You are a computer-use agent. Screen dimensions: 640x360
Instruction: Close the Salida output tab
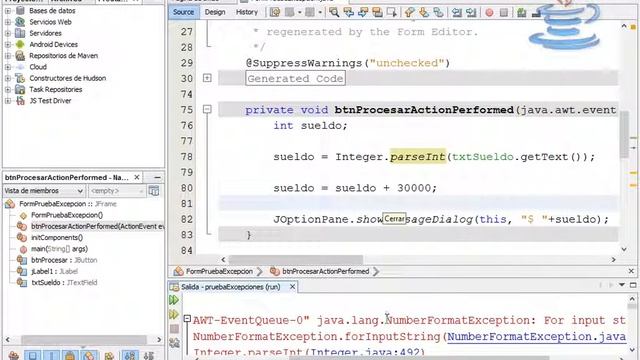pos(292,287)
